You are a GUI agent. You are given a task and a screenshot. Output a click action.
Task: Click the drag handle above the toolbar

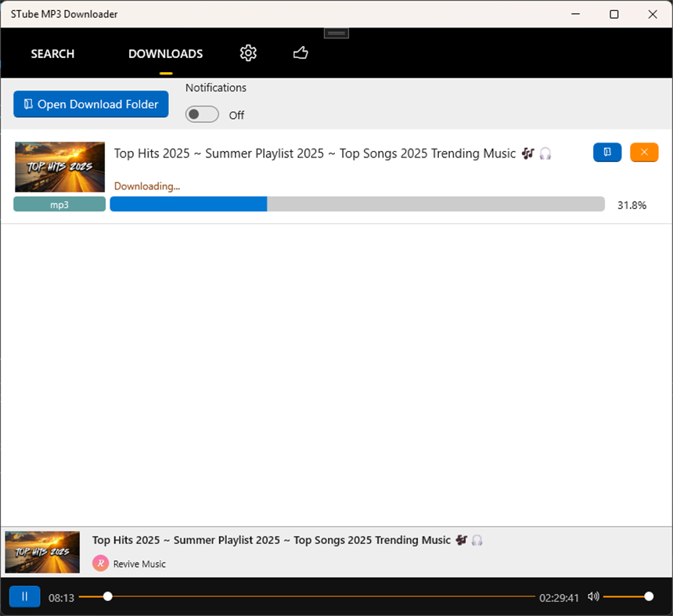coord(336,32)
